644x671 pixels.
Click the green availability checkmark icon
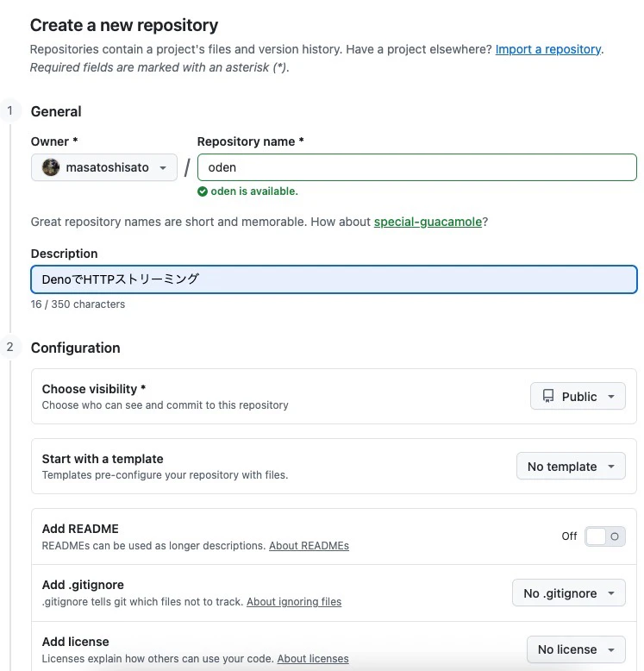point(203,191)
